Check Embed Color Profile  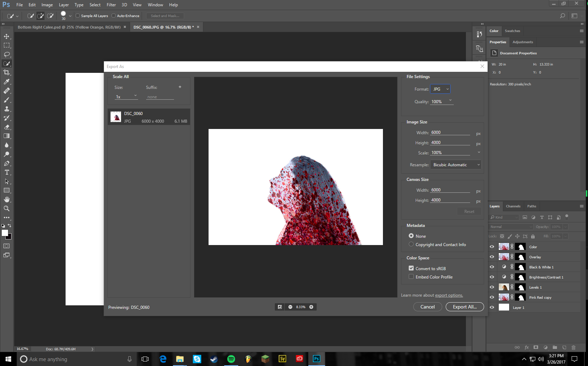pos(411,277)
